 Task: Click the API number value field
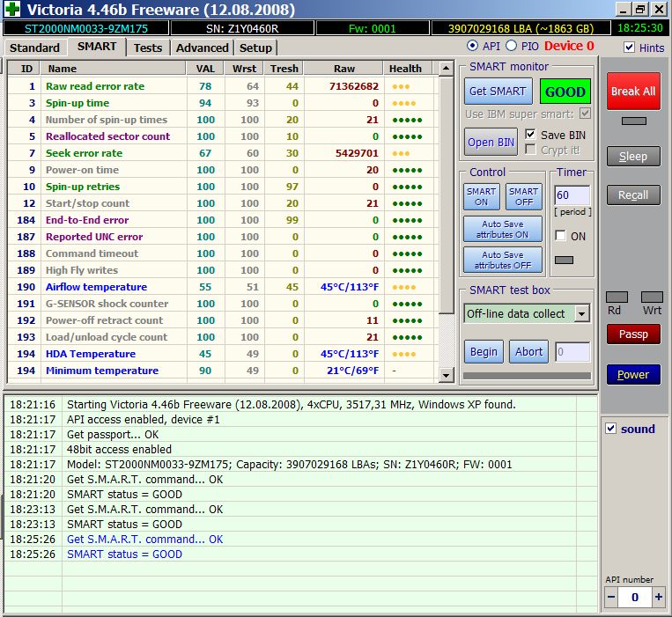(635, 597)
